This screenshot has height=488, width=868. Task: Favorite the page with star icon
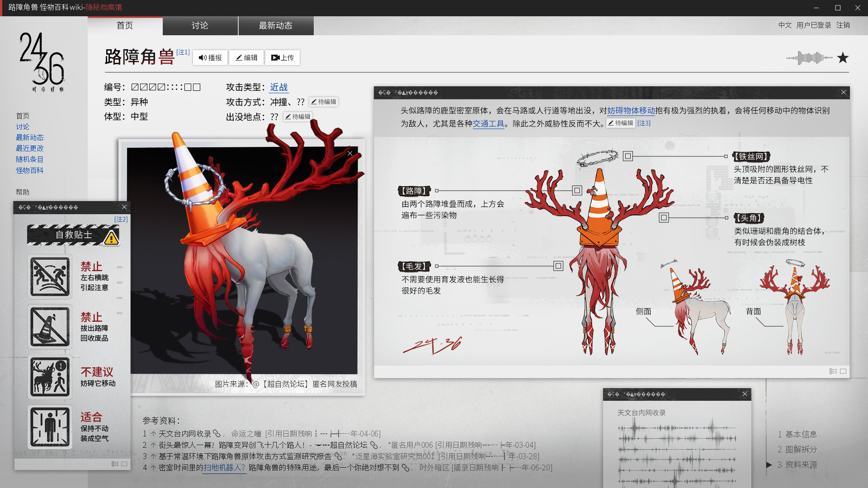point(843,58)
